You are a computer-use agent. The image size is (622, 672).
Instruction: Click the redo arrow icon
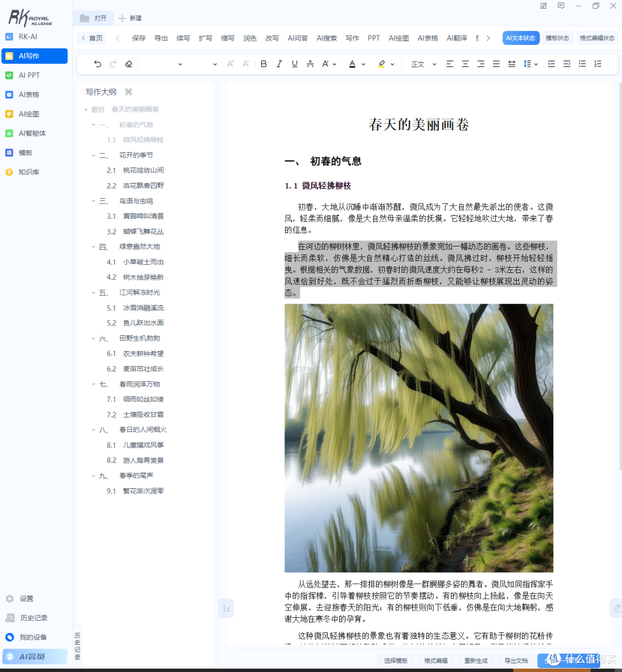click(113, 64)
